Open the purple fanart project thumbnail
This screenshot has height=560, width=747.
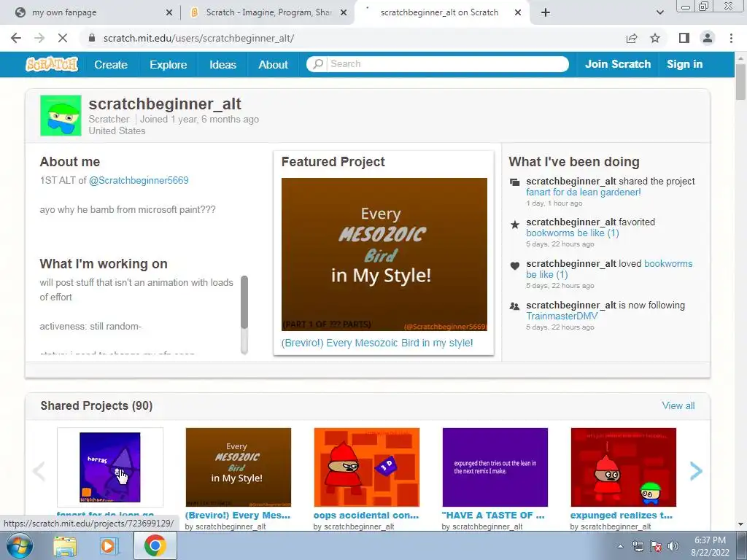[110, 467]
